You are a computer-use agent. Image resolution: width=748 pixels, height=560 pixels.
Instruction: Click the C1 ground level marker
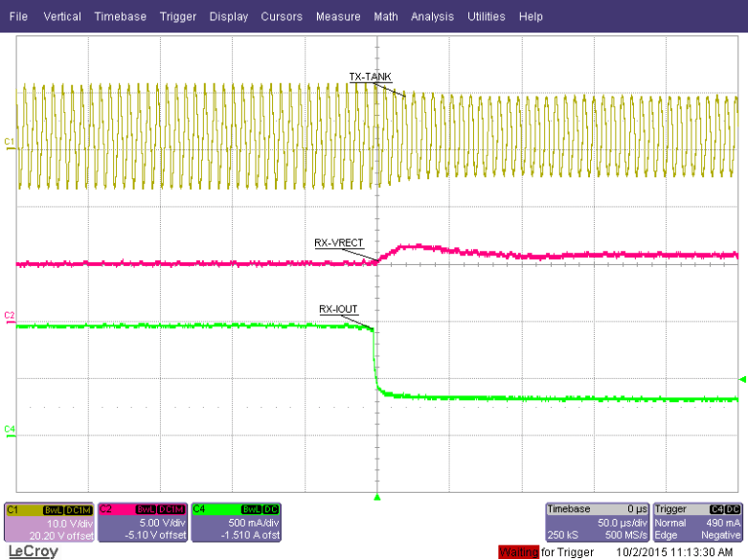9,144
